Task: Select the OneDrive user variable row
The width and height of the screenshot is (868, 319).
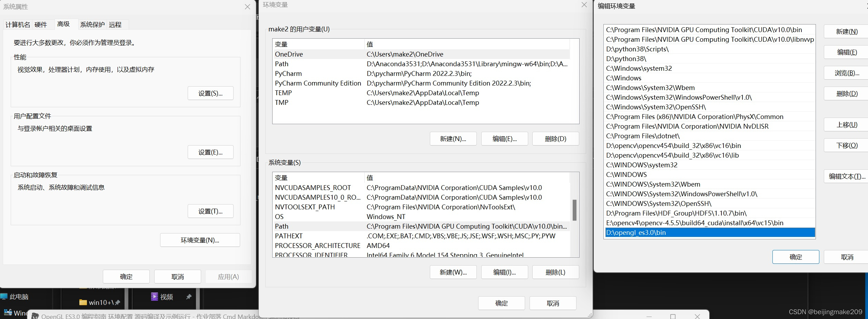Action: coord(421,54)
